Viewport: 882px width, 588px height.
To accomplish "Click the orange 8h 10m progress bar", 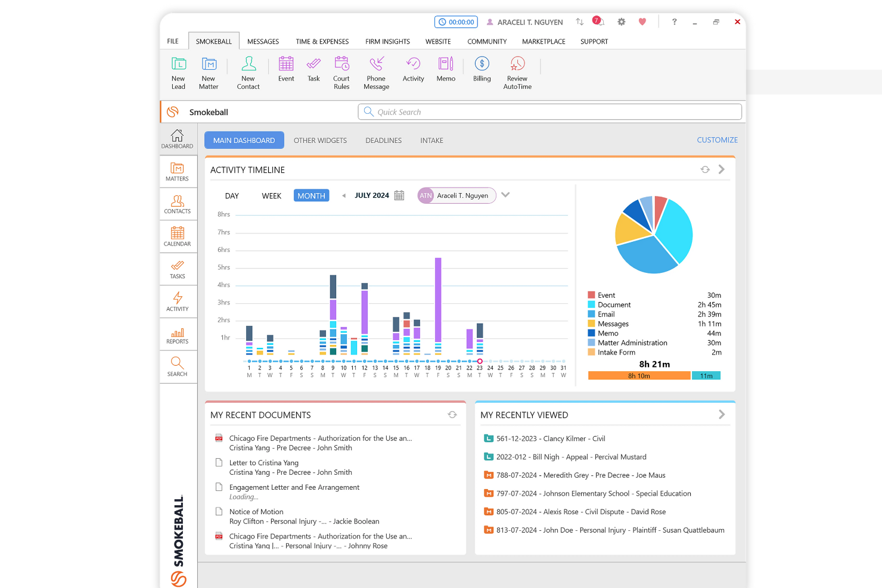I will 639,375.
